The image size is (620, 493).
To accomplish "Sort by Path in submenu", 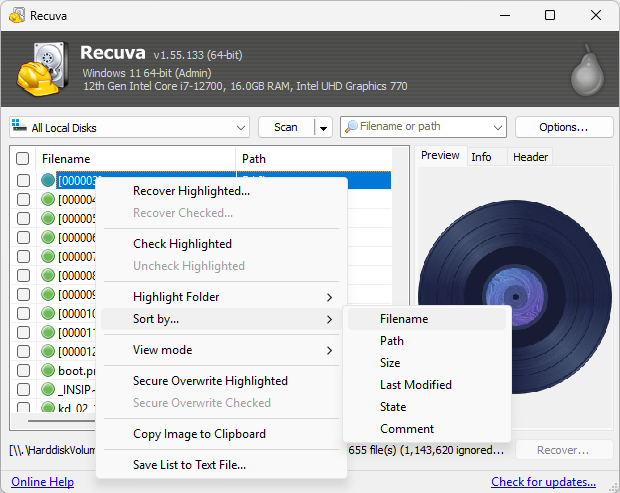I will [427, 341].
